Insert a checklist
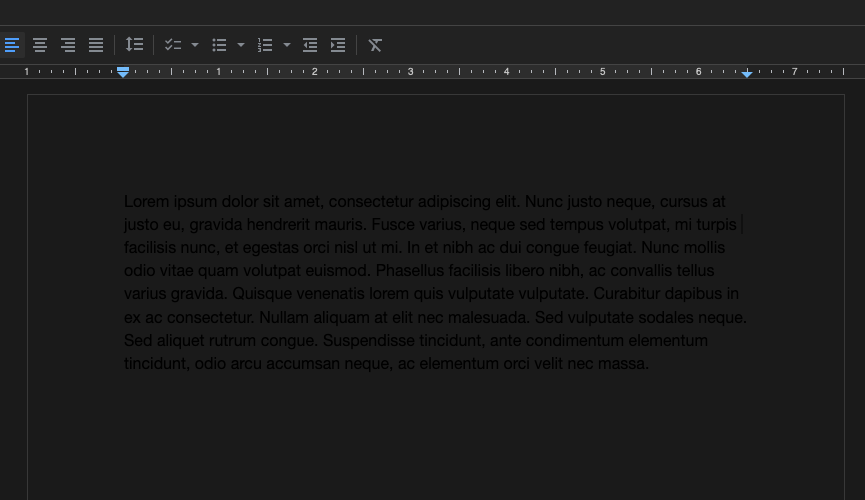This screenshot has height=500, width=865. [173, 45]
